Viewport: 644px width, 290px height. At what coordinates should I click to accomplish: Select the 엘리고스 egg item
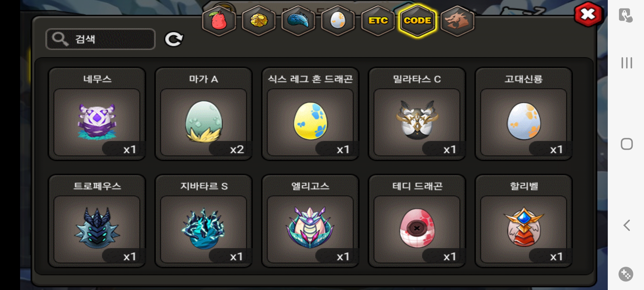310,221
